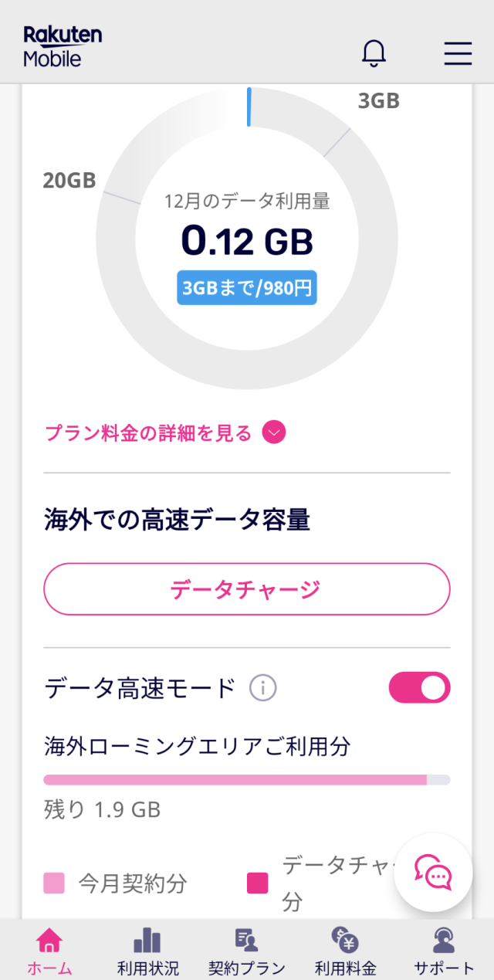Tap the 契約プラン document icon

click(246, 940)
